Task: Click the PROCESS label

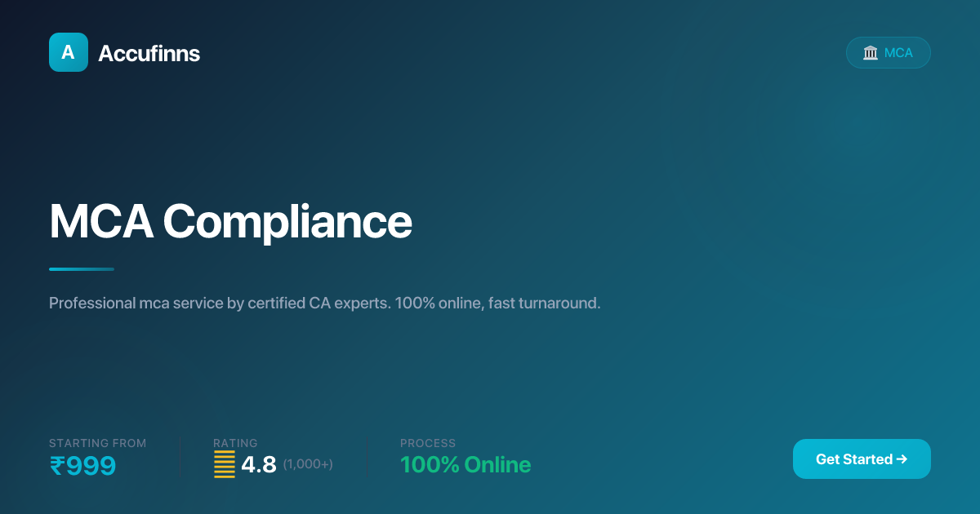Action: 428,443
